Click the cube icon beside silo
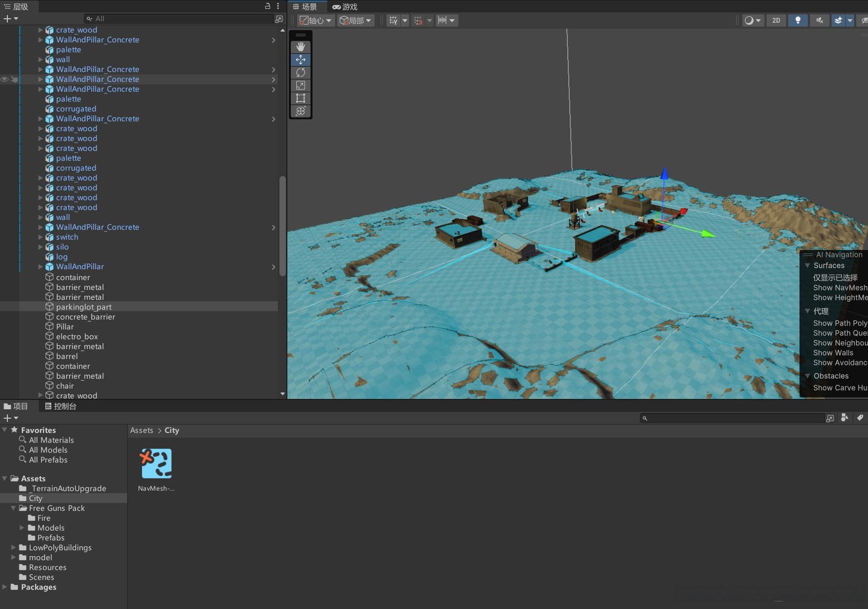 pos(49,247)
